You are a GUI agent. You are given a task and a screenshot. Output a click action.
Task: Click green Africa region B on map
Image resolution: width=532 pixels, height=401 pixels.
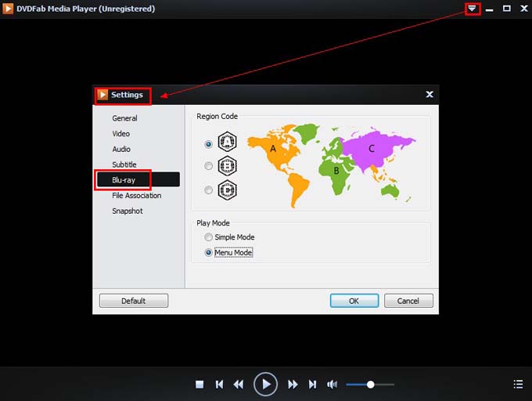[336, 171]
